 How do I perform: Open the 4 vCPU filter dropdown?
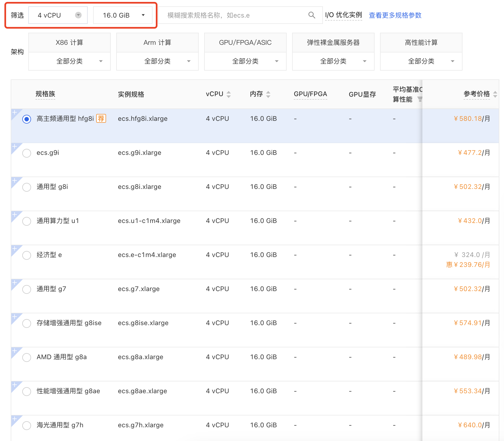[x=58, y=15]
